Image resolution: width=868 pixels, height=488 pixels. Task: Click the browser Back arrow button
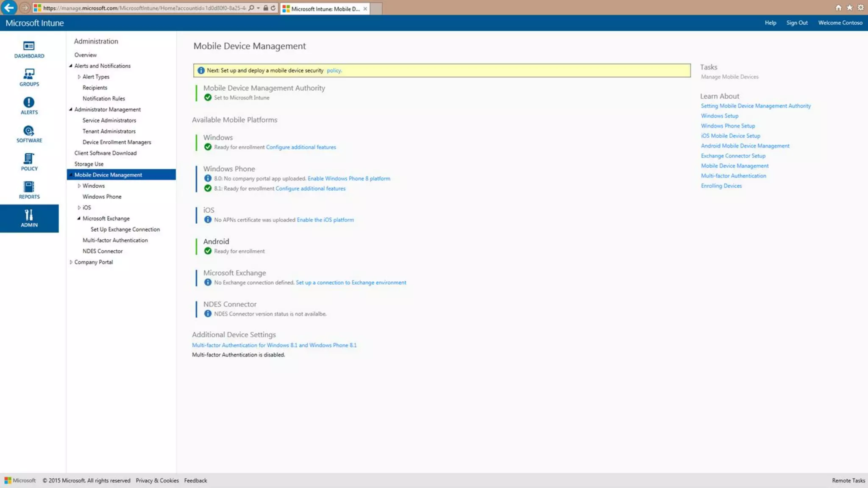(x=9, y=8)
